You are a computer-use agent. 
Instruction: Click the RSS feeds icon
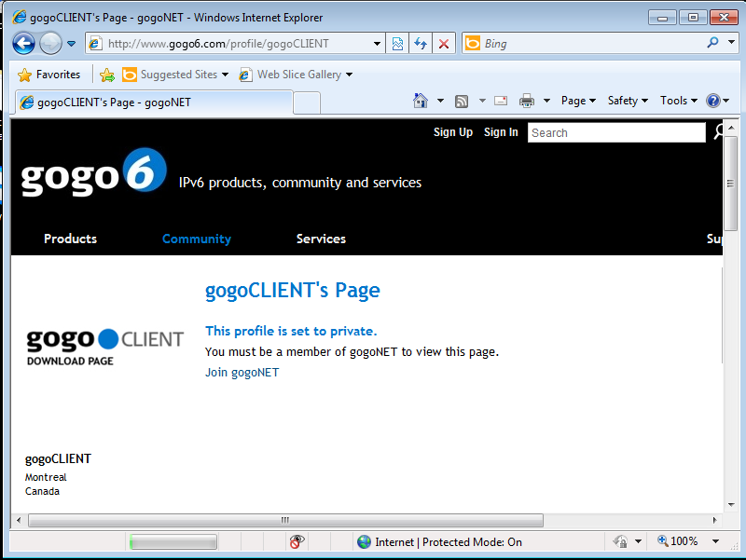462,101
